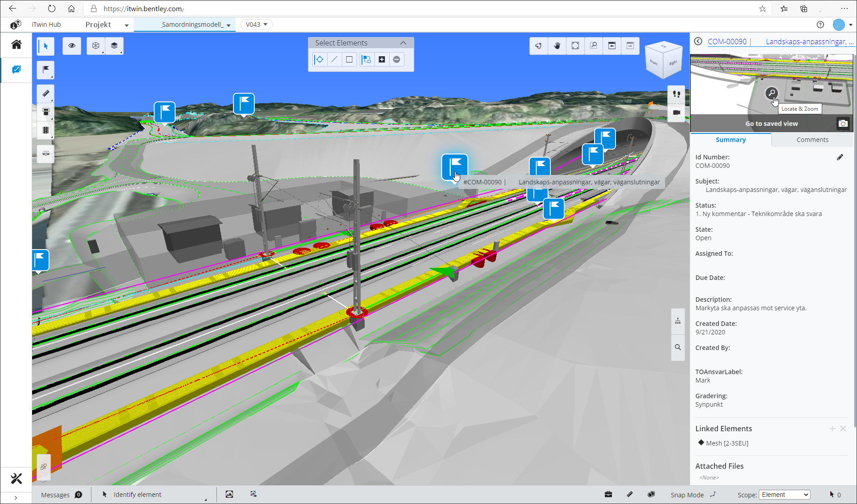This screenshot has width=857, height=504.
Task: Click the Locate & Zoom magnifier button
Action: tap(771, 93)
